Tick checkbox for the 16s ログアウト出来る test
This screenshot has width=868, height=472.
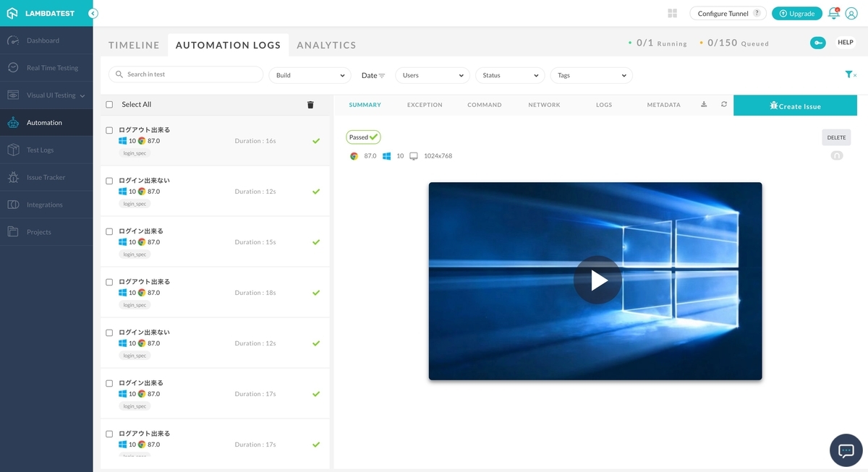[109, 130]
